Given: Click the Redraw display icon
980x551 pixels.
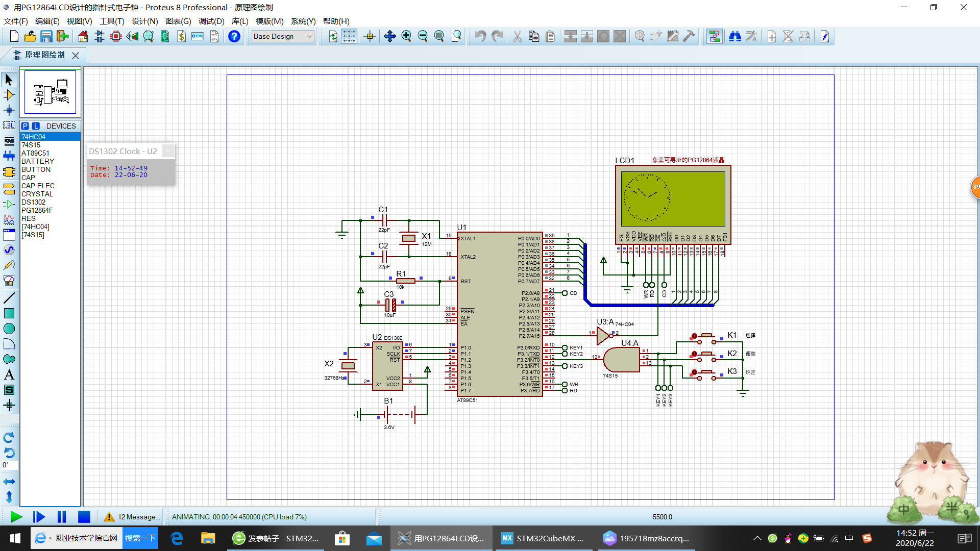Looking at the screenshot, I should (333, 36).
